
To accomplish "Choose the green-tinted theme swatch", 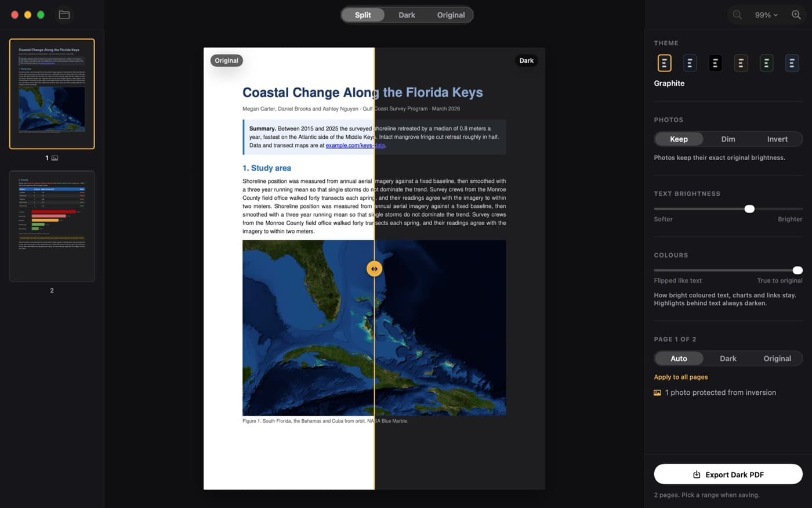I will pos(766,63).
